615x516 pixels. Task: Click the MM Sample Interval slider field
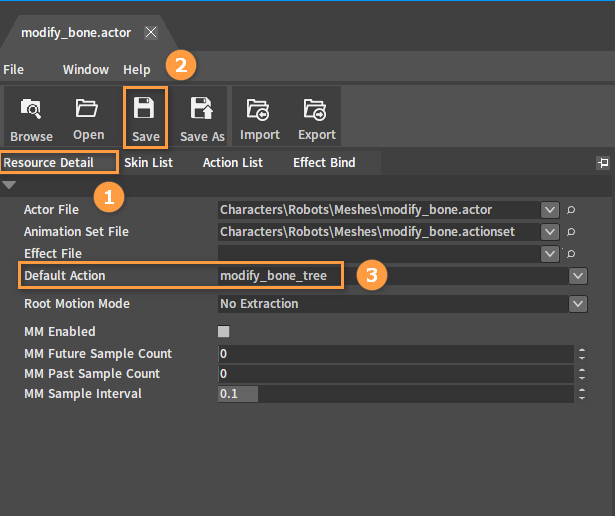(x=396, y=394)
